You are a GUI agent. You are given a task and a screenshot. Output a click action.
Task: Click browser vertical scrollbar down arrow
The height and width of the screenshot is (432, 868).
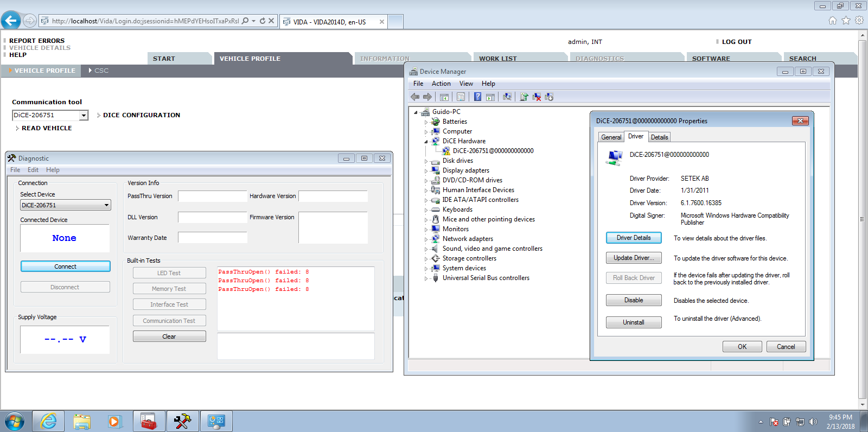863,404
